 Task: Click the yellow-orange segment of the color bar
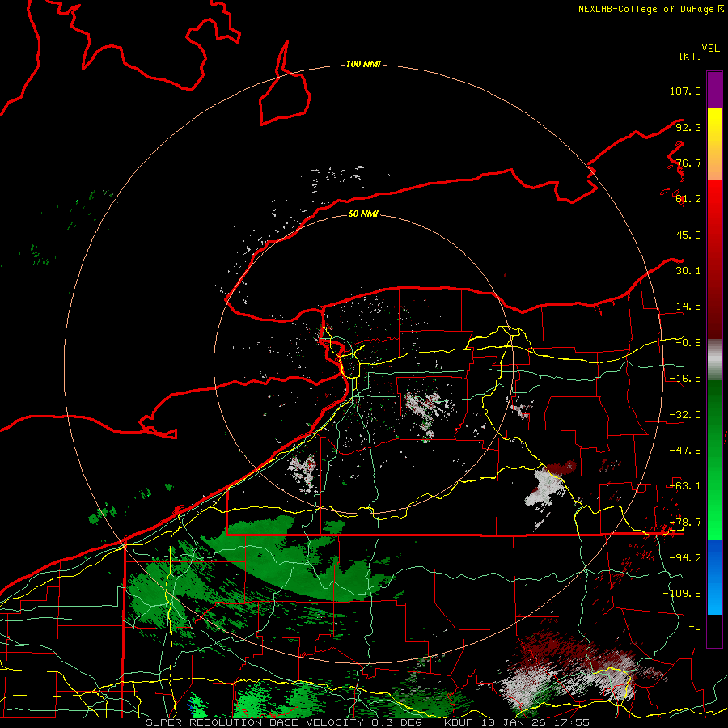714,145
